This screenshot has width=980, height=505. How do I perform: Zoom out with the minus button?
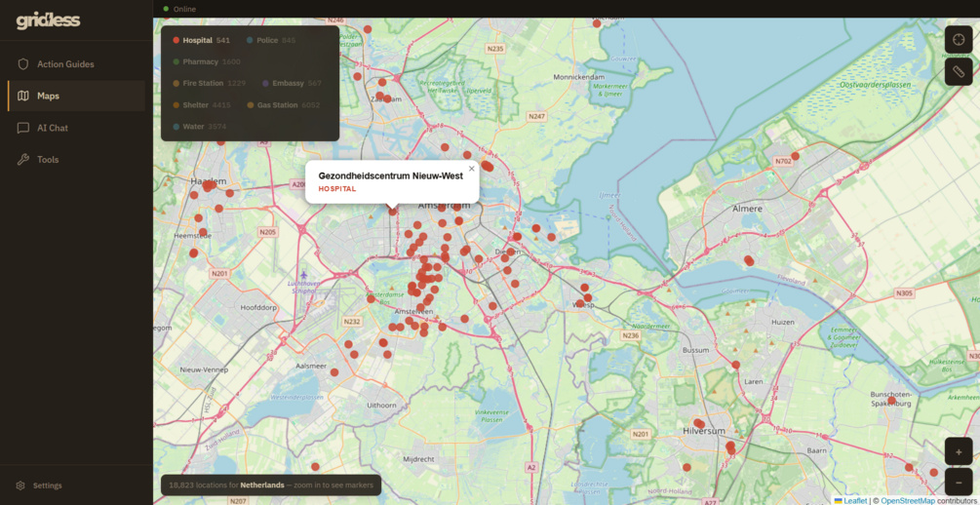[959, 482]
